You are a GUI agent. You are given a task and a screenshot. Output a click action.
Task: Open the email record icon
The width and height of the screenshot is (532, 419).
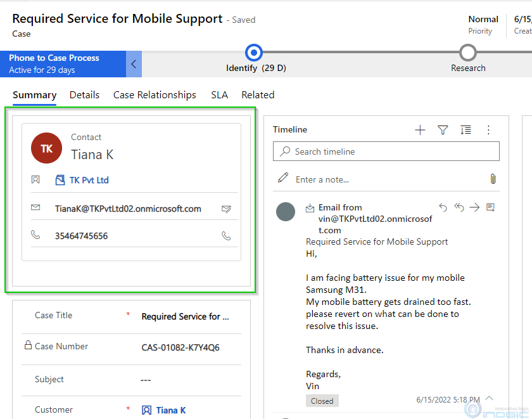pos(491,207)
